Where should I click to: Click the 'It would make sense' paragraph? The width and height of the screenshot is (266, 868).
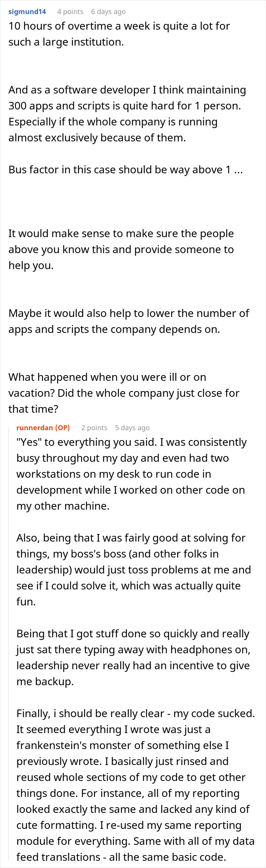coord(121,249)
